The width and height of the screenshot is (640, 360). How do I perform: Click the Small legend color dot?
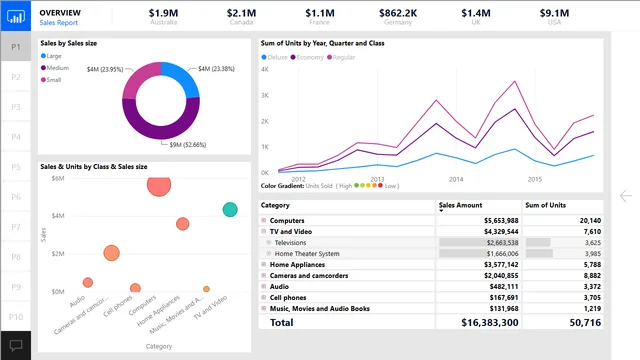click(43, 80)
